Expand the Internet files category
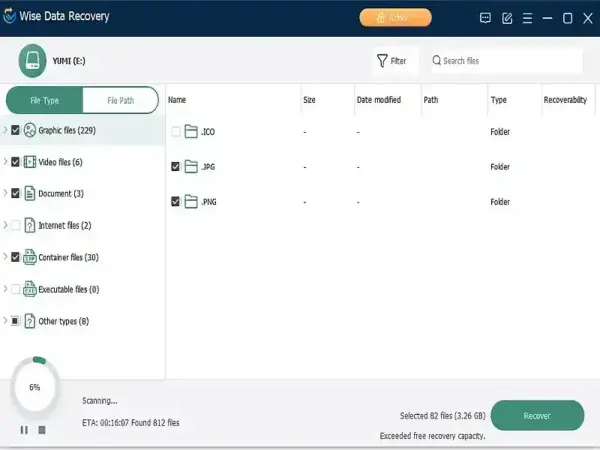 click(x=5, y=225)
